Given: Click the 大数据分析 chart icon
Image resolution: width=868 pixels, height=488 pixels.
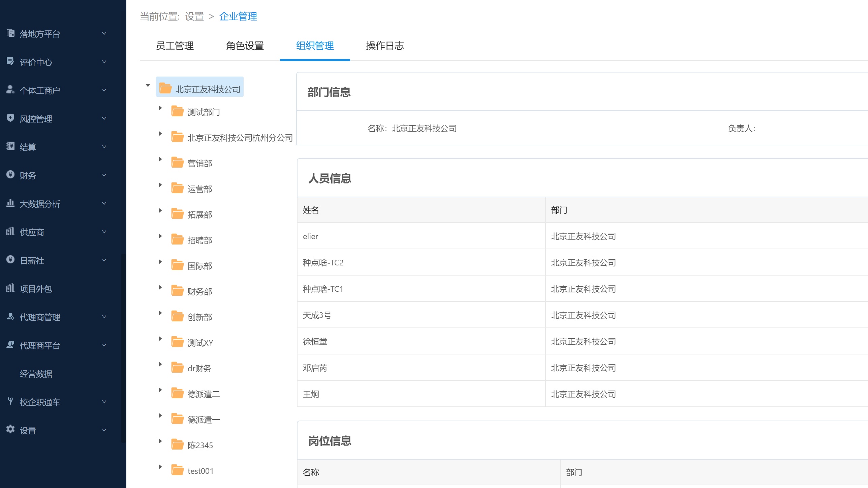Looking at the screenshot, I should pyautogui.click(x=10, y=203).
